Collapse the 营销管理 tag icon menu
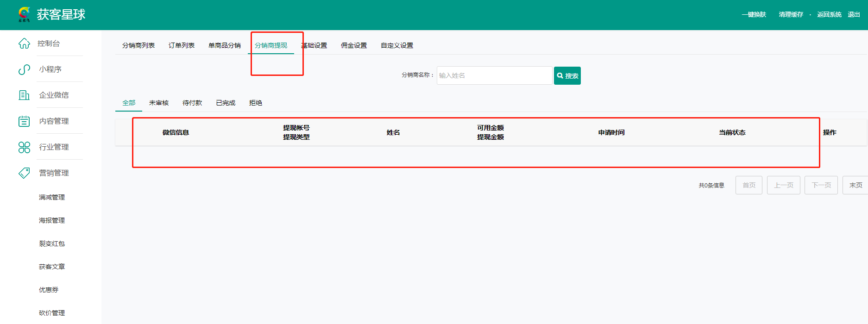Viewport: 868px width, 324px height. [24, 173]
